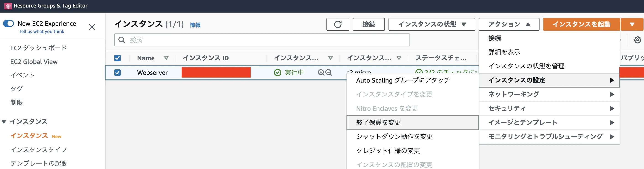Image resolution: width=644 pixels, height=169 pixels.
Task: Click the running status check icon
Action: pyautogui.click(x=277, y=73)
